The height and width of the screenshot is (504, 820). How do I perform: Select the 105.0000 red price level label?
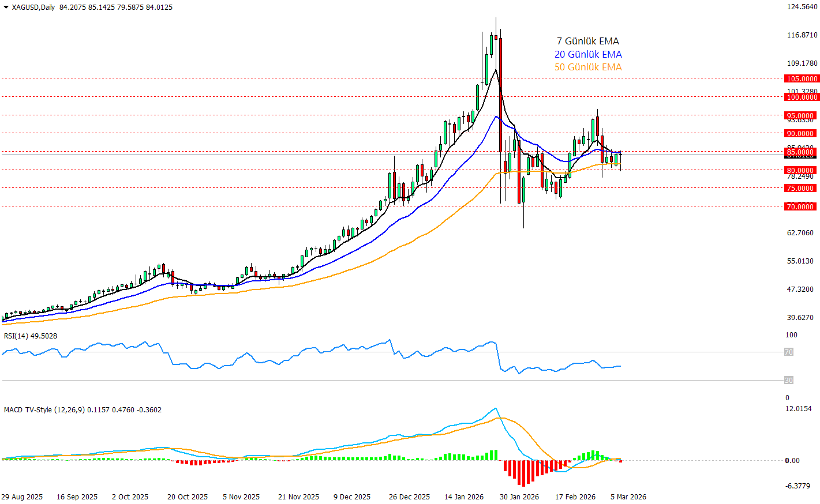pos(802,79)
